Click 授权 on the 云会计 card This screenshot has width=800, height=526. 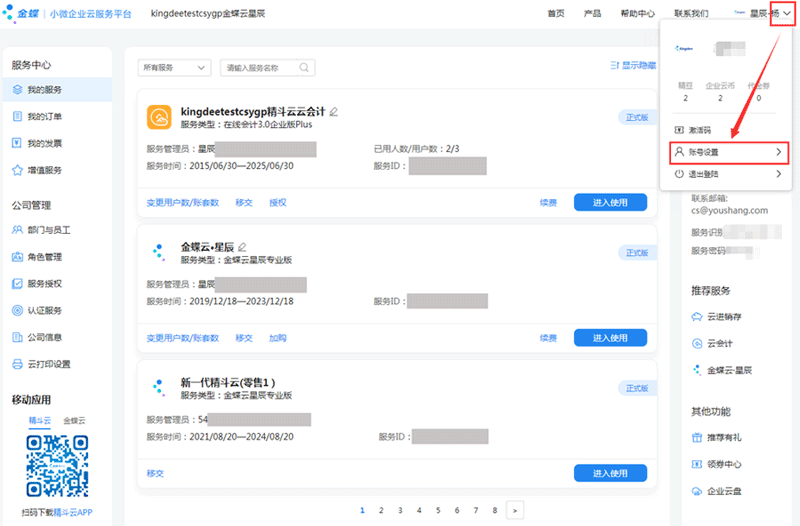pyautogui.click(x=278, y=203)
